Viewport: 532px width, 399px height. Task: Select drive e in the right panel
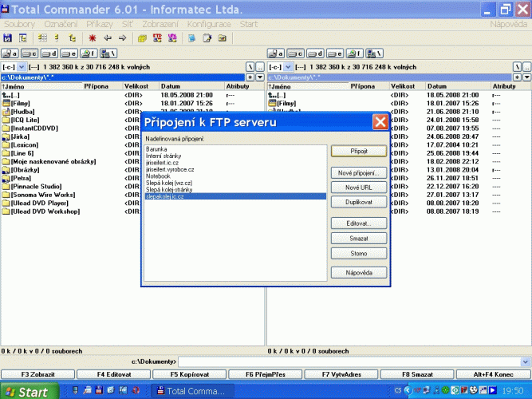pyautogui.click(x=335, y=53)
